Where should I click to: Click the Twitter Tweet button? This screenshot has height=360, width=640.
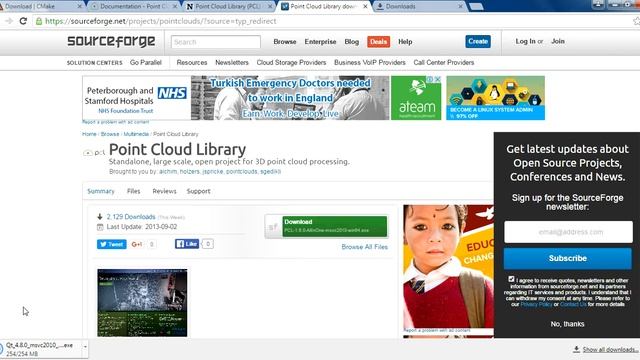click(x=111, y=244)
